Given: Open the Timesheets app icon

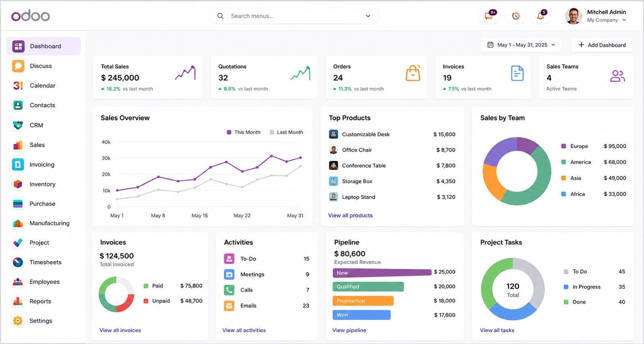Looking at the screenshot, I should click(18, 262).
